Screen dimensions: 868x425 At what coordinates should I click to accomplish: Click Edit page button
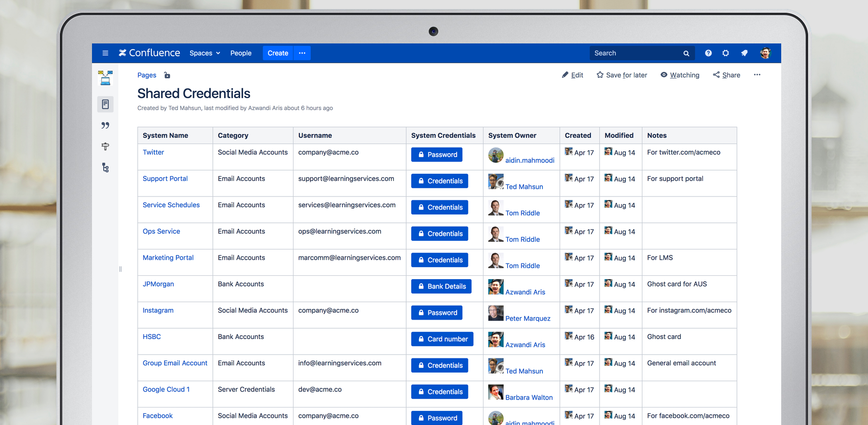pyautogui.click(x=572, y=75)
